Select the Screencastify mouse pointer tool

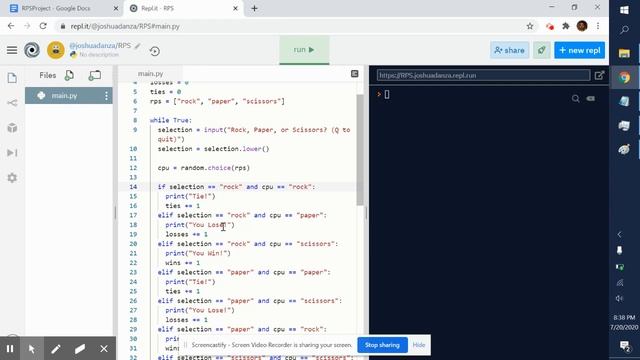31,349
